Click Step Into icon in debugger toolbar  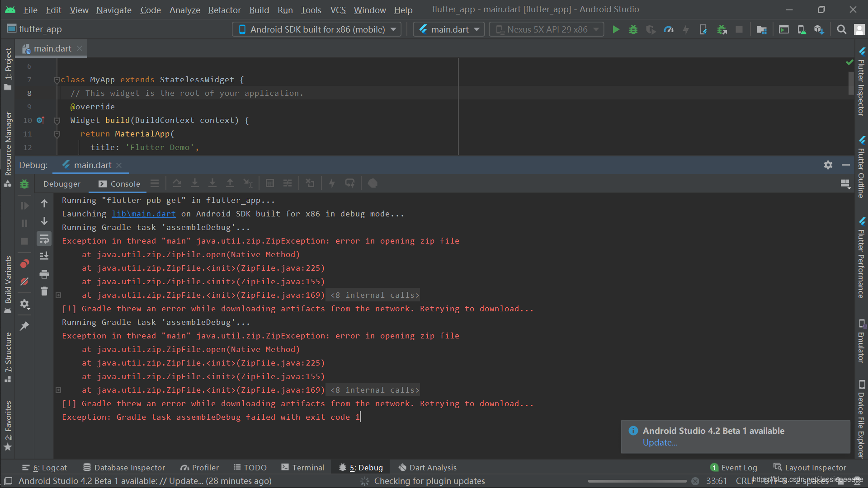click(x=195, y=183)
